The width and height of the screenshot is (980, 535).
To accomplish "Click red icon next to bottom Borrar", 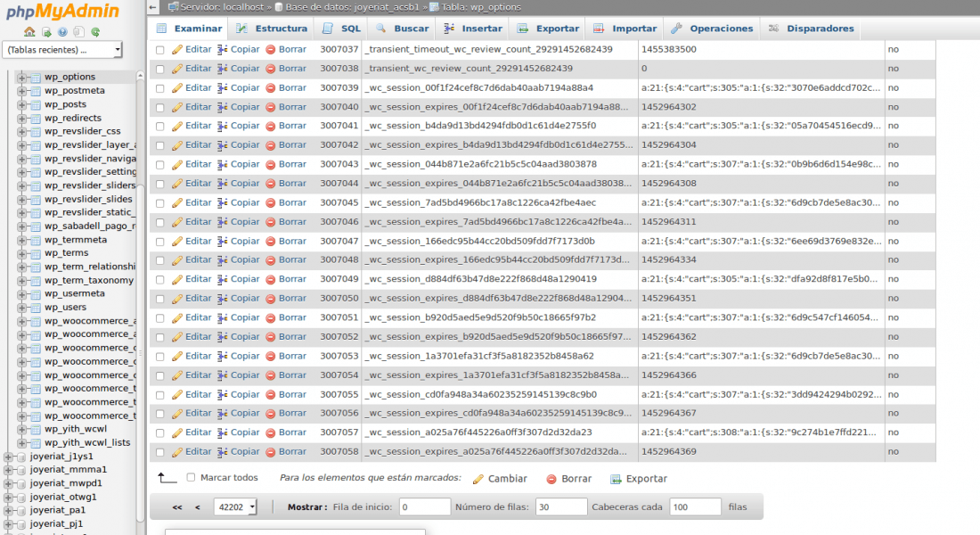I will (x=551, y=480).
